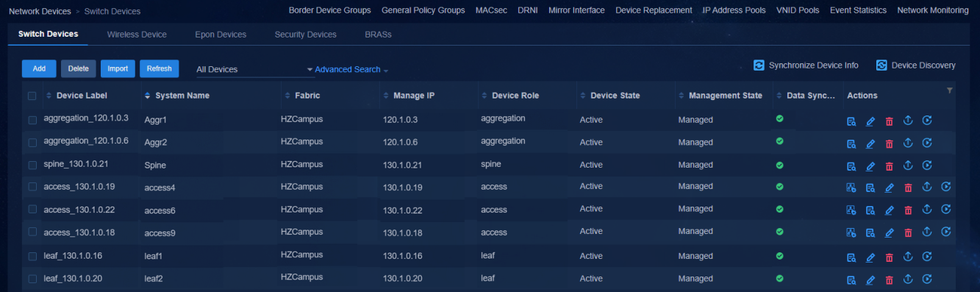This screenshot has height=292, width=980.
Task: Click the Synchronize Device Info icon
Action: click(759, 65)
